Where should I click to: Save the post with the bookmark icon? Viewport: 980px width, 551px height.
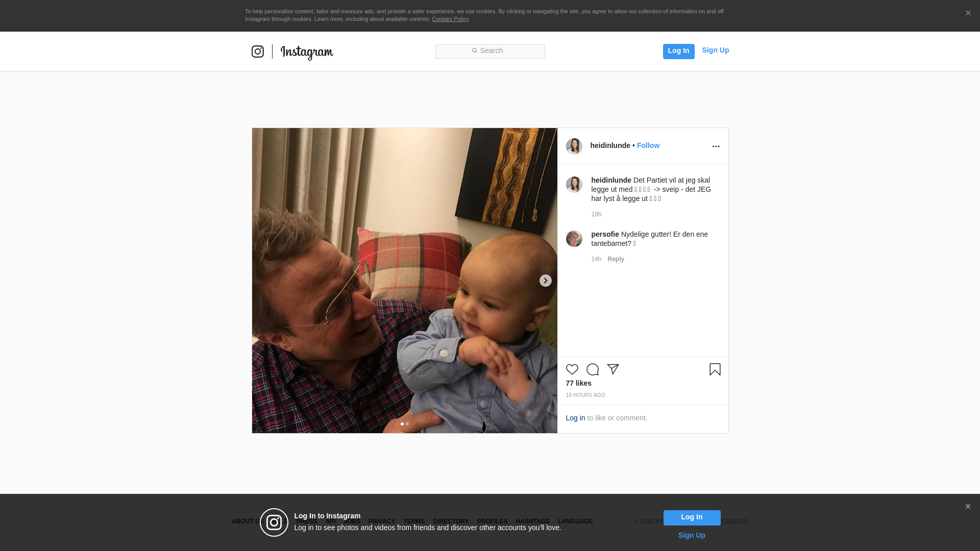pyautogui.click(x=715, y=369)
